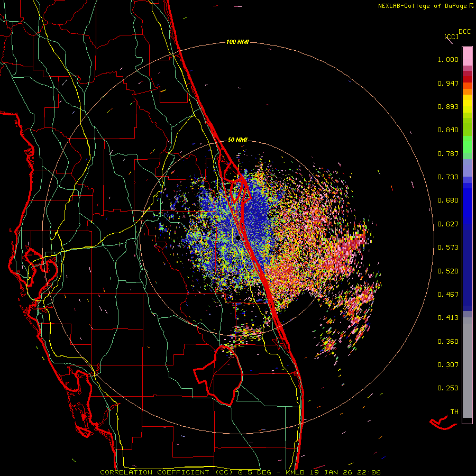476x476 pixels.
Task: Click the bright green segment of the colorbar
Action: 467,144
